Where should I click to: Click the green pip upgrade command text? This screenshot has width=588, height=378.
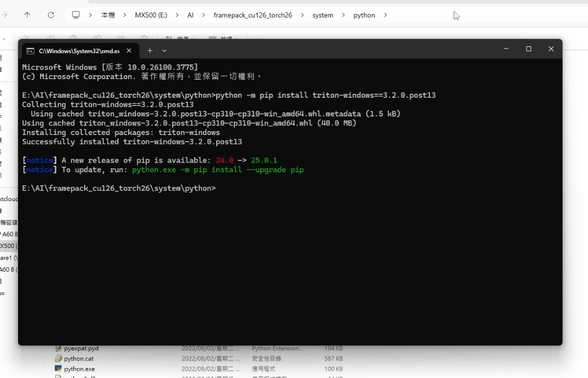218,170
